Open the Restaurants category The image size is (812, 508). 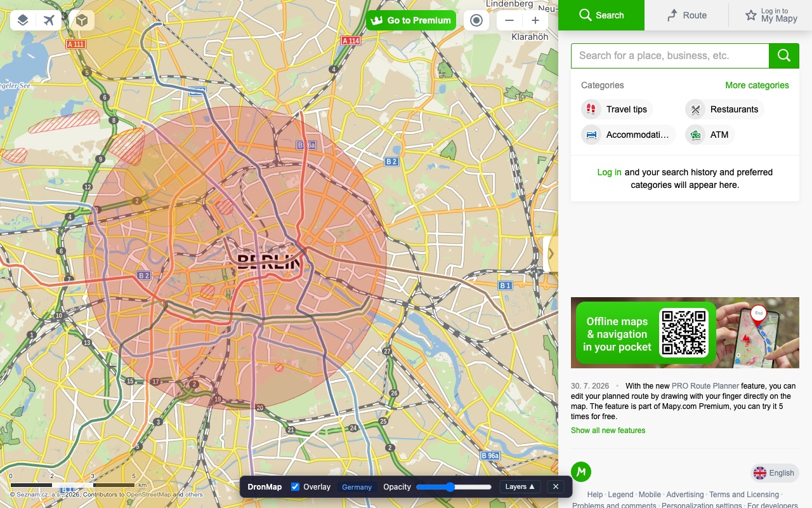point(724,109)
